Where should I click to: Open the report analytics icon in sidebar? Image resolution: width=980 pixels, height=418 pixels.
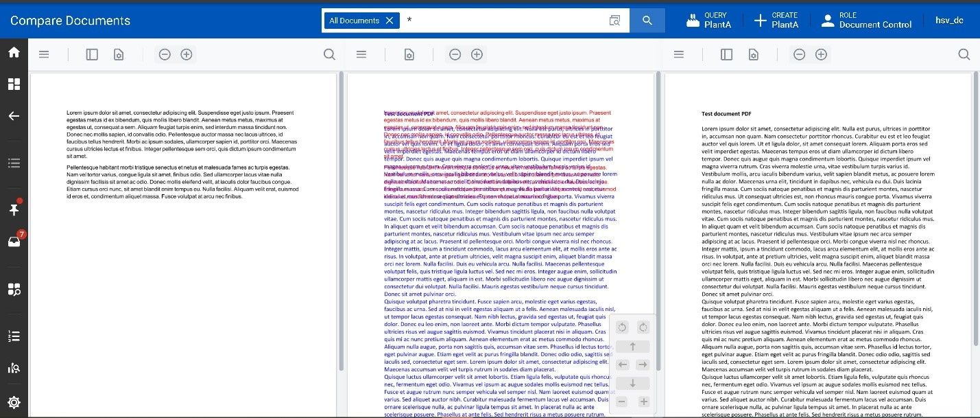pos(14,369)
